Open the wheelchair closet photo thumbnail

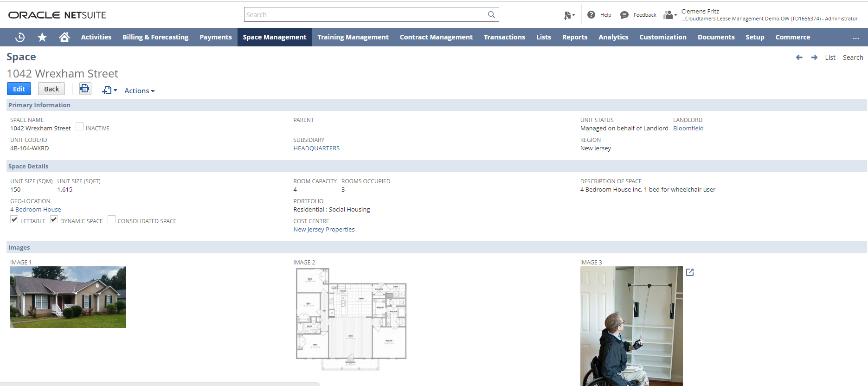coord(631,326)
